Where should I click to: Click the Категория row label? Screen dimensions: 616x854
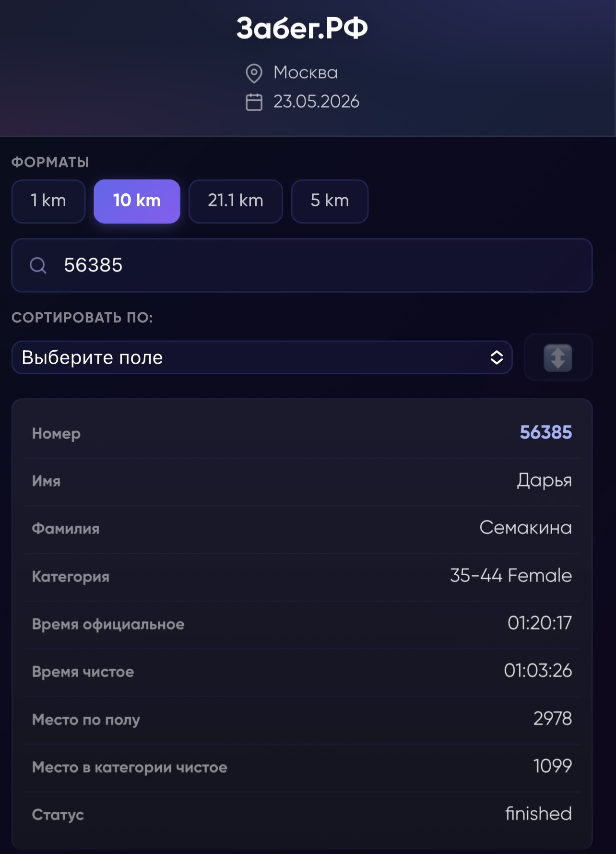71,577
